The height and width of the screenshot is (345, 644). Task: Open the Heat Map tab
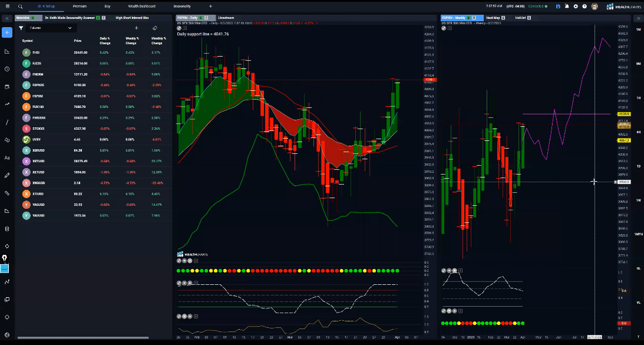(493, 18)
